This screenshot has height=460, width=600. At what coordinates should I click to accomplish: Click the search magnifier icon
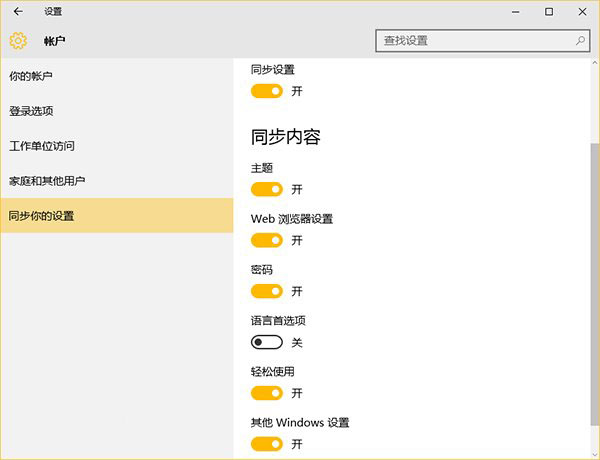(x=580, y=41)
